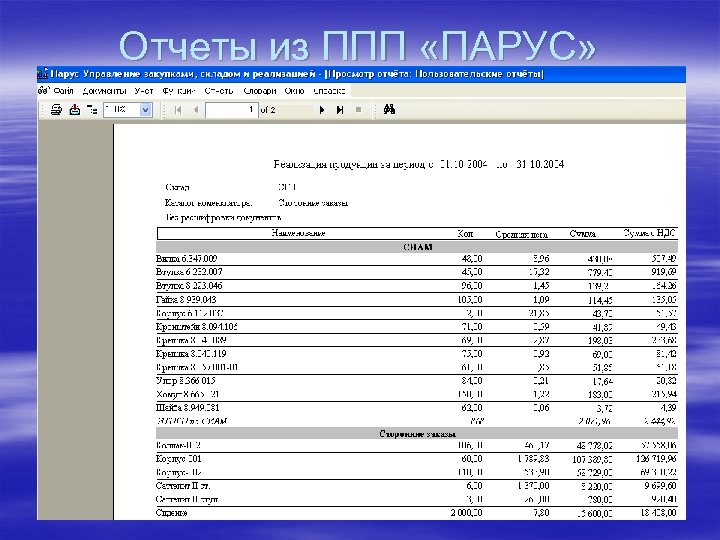Screen dimensions: 720x540
Task: Go to previous report page
Action: pyautogui.click(x=196, y=110)
